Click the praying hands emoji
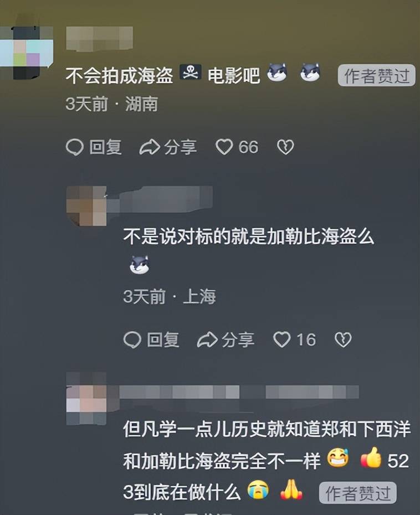This screenshot has height=515, width=420. pos(291,490)
